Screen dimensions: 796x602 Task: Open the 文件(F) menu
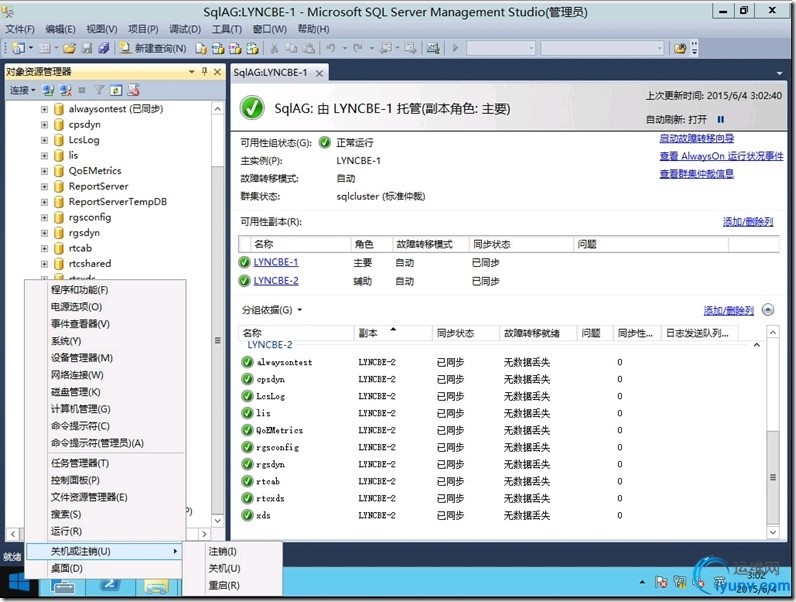coord(20,29)
